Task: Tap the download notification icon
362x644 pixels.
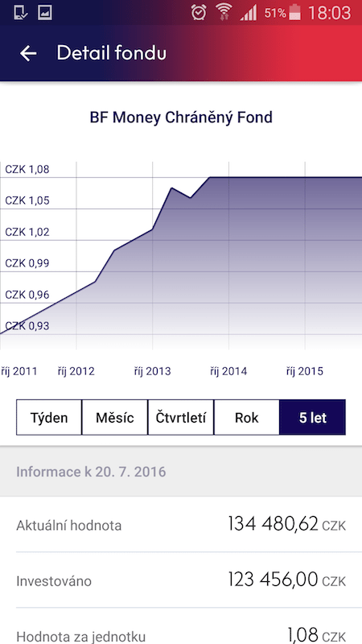Action: pos(21,13)
